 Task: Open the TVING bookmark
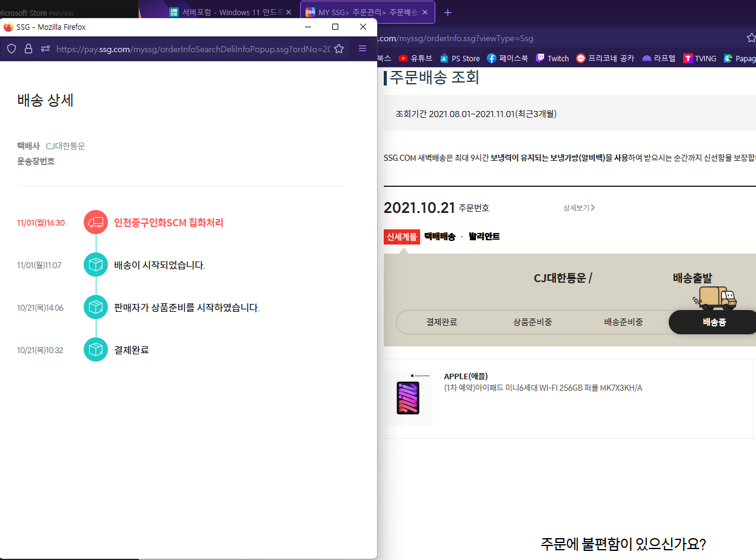coord(700,58)
